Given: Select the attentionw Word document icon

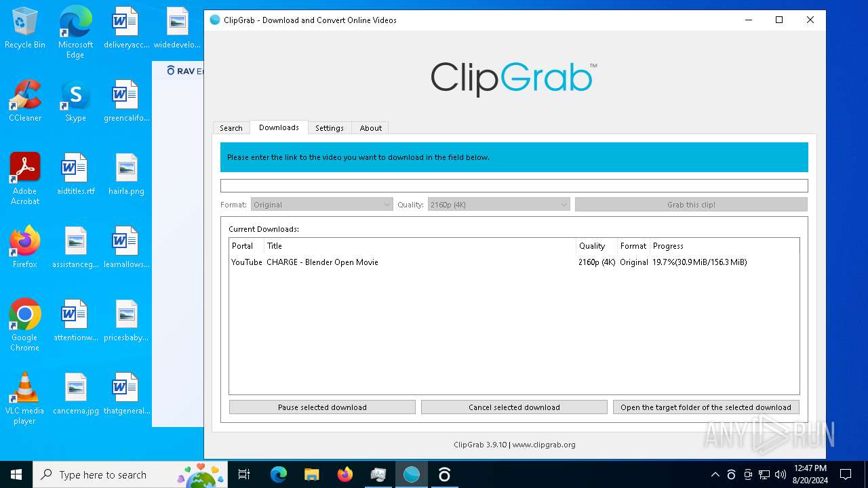Looking at the screenshot, I should click(75, 321).
